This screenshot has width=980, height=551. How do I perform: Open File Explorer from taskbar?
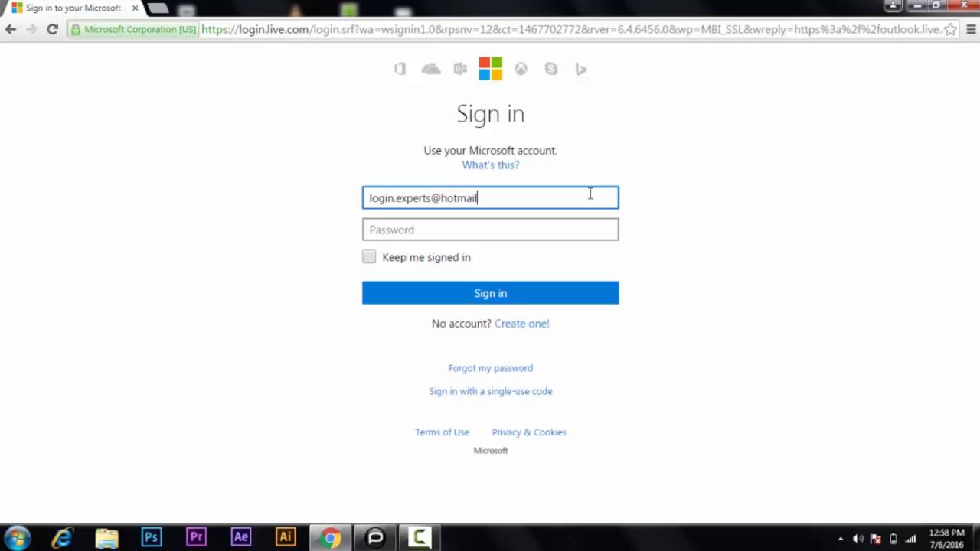106,538
